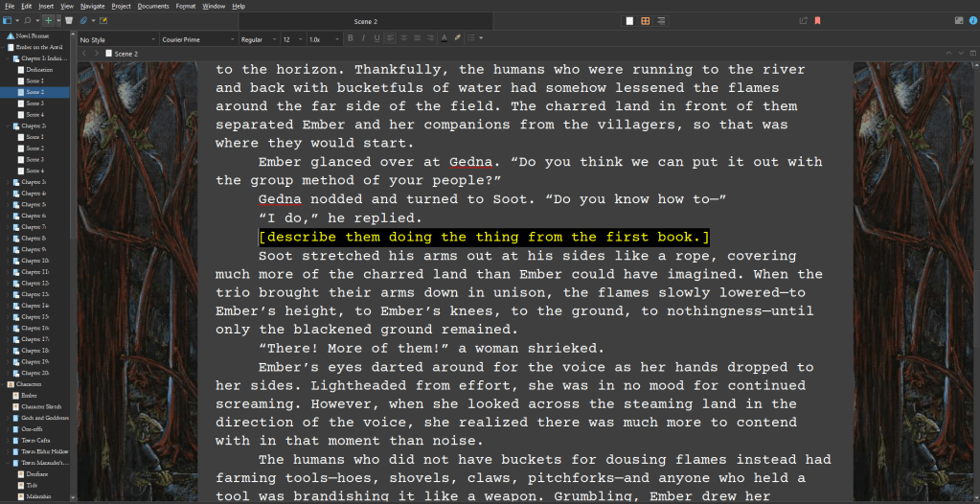The width and height of the screenshot is (980, 504).
Task: Open the Inspector info icon
Action: pyautogui.click(x=960, y=20)
